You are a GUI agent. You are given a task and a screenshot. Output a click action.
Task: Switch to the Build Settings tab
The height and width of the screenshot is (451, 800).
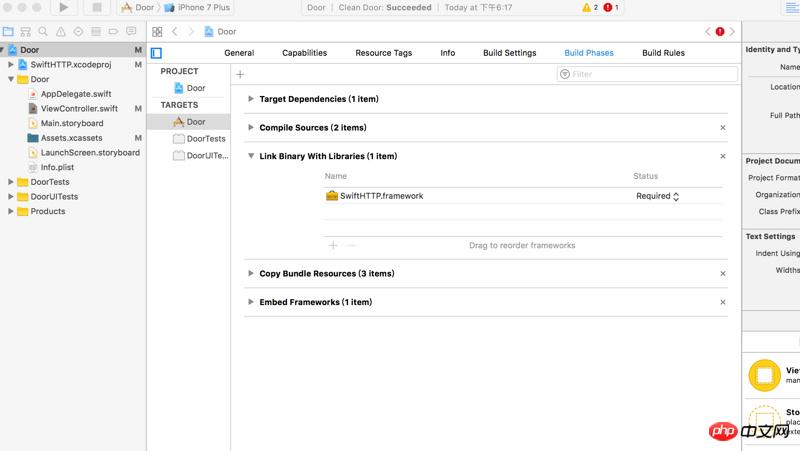(x=510, y=53)
